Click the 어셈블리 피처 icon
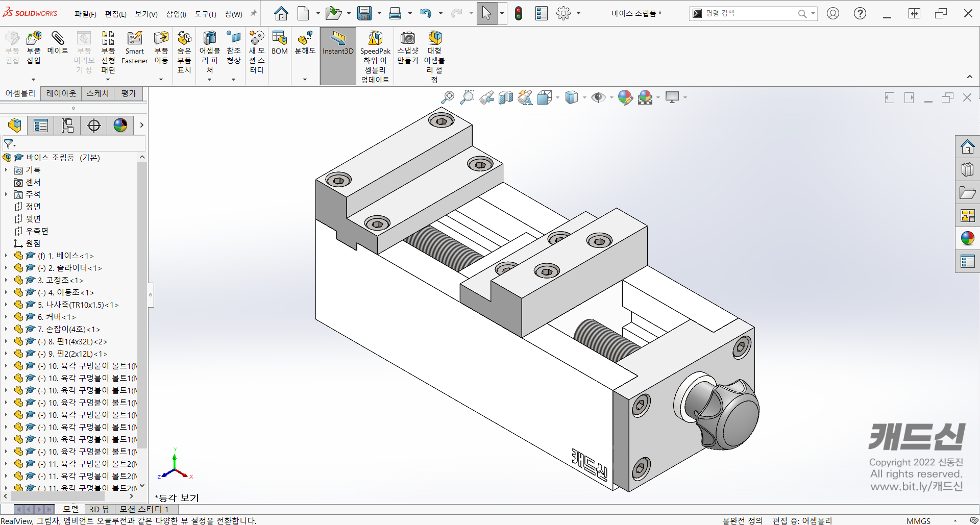This screenshot has width=980, height=525. pos(209,38)
